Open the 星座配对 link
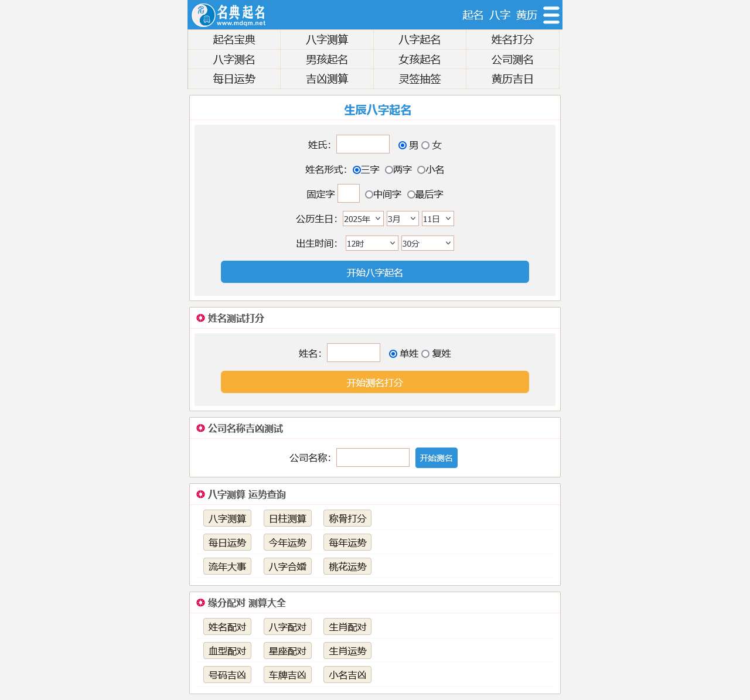 pos(288,651)
